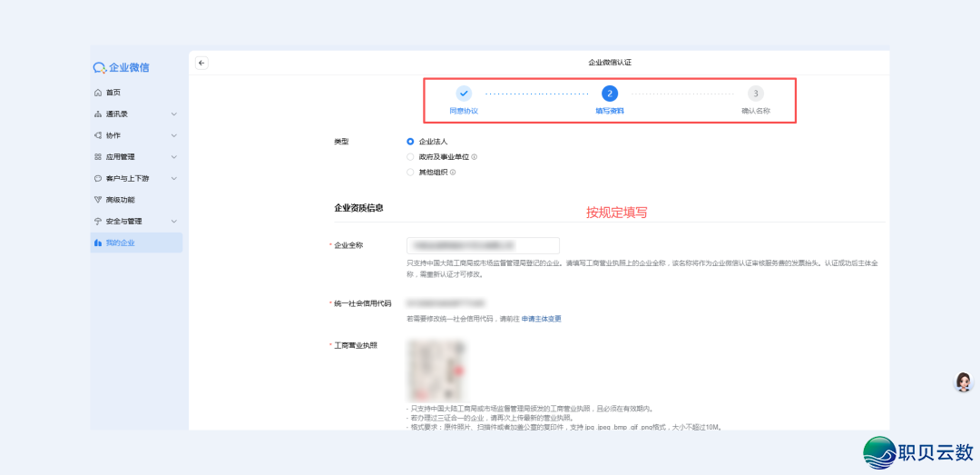The image size is (980, 475).
Task: Open 我的企业 sidebar item
Action: [x=136, y=242]
